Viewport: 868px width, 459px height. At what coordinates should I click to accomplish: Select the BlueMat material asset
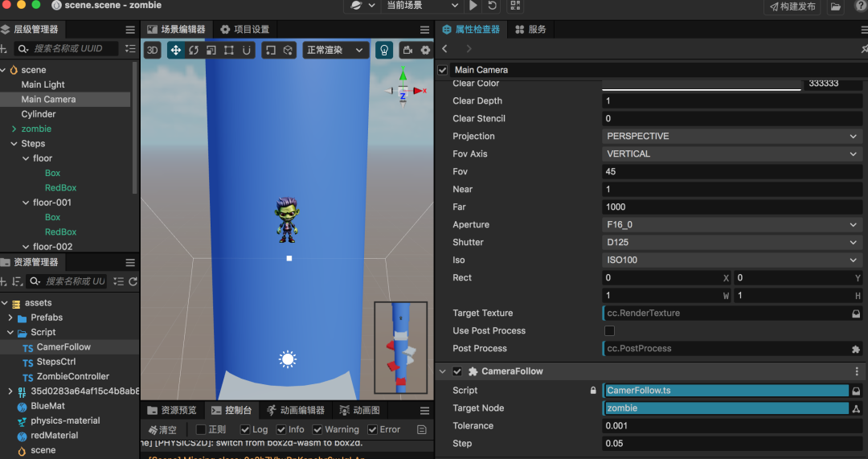[x=47, y=406]
